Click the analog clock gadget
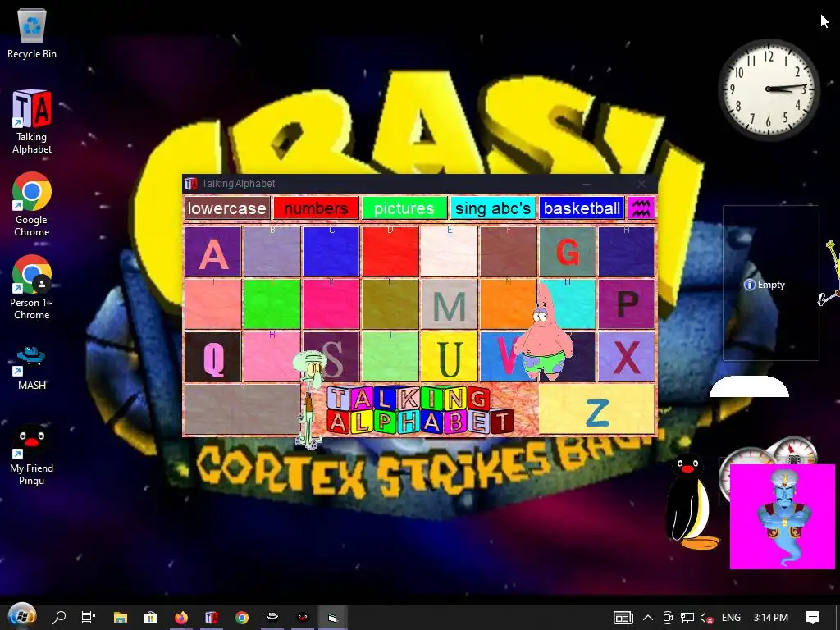 click(769, 89)
